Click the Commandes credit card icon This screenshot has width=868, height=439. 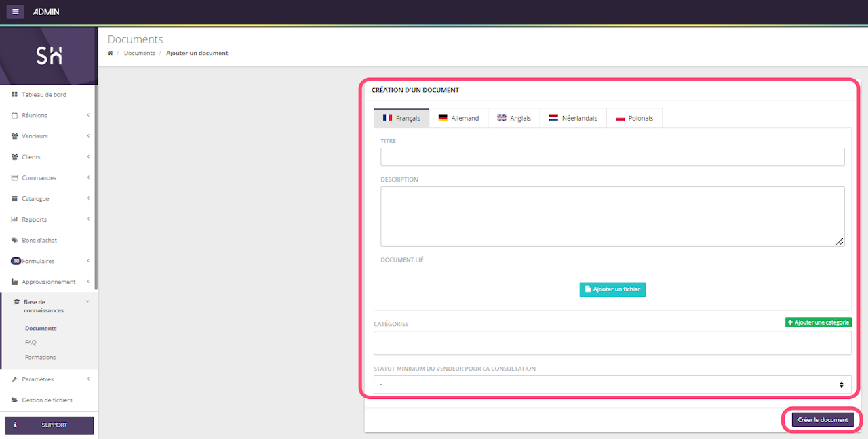pyautogui.click(x=15, y=178)
